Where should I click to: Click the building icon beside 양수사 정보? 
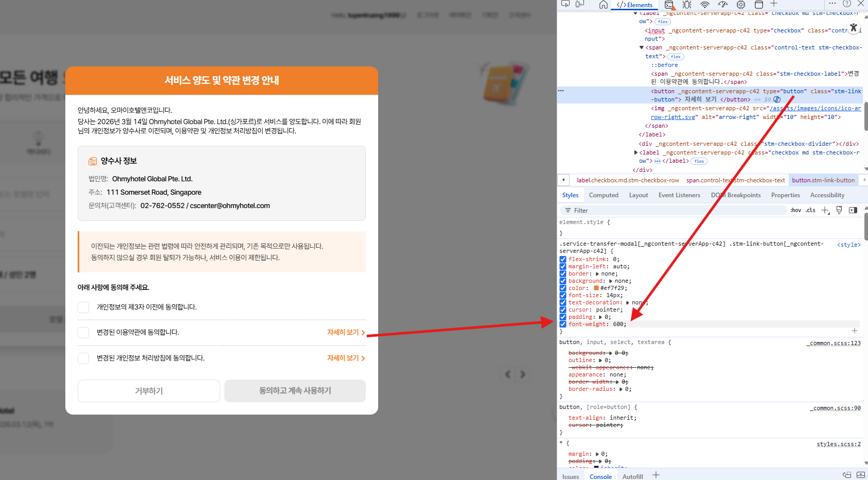[93, 161]
